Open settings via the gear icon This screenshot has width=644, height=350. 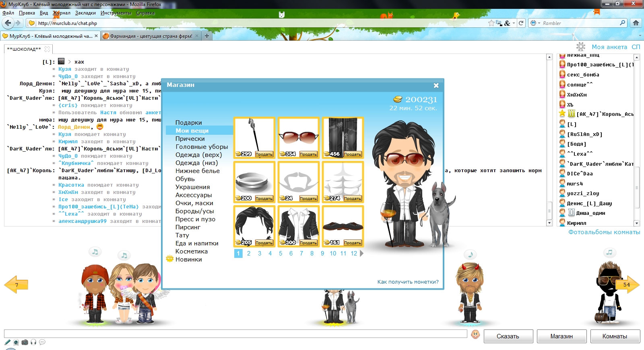click(580, 47)
